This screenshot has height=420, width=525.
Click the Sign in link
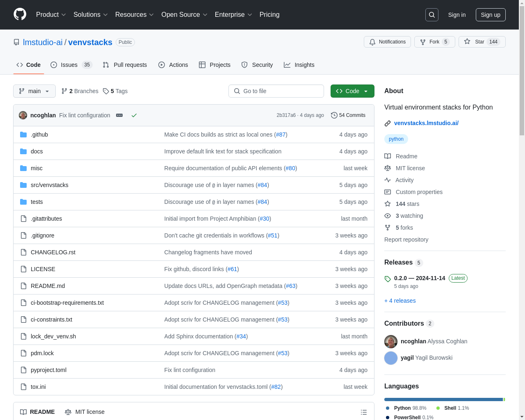(x=457, y=15)
